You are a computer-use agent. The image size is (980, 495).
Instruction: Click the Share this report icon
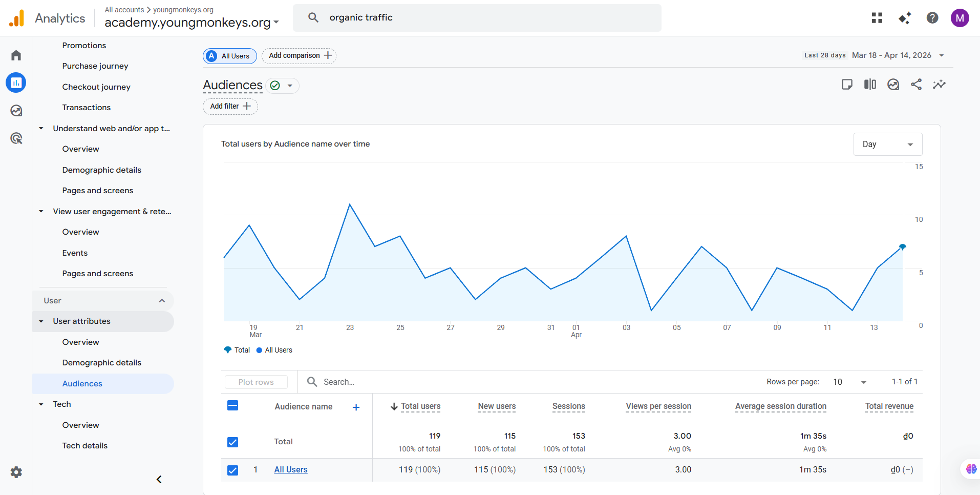click(916, 85)
